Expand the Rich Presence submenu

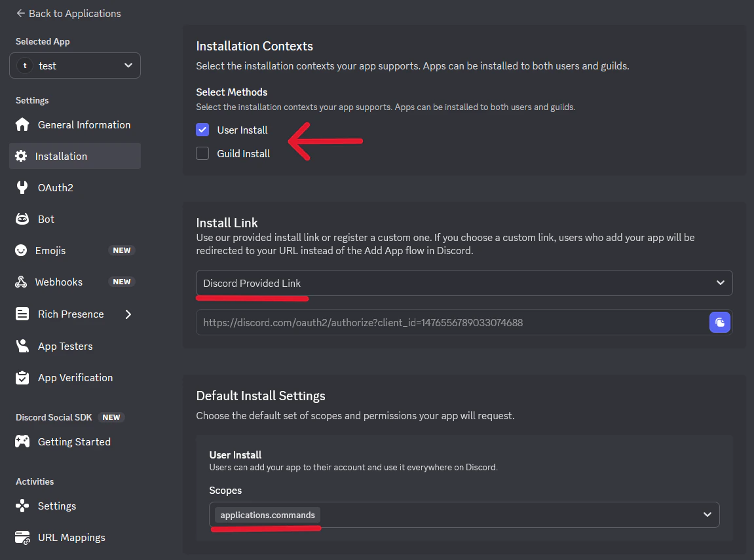129,314
